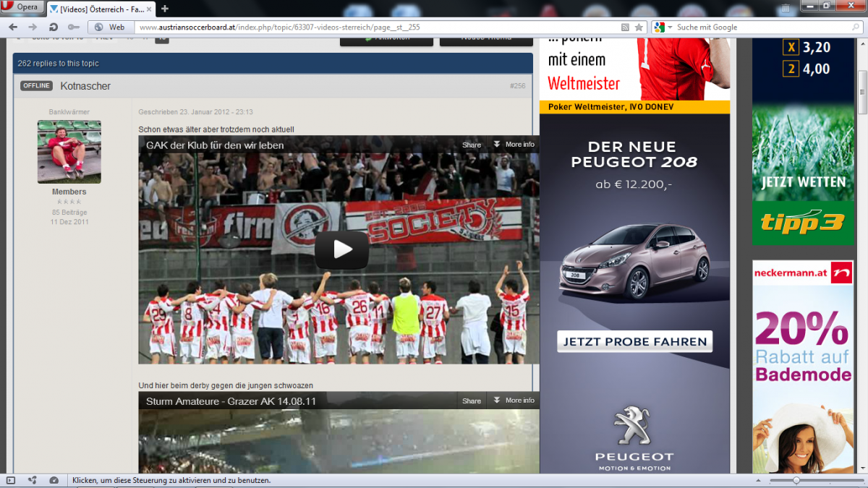Bookmark page with the star icon
The width and height of the screenshot is (868, 488).
coord(639,27)
